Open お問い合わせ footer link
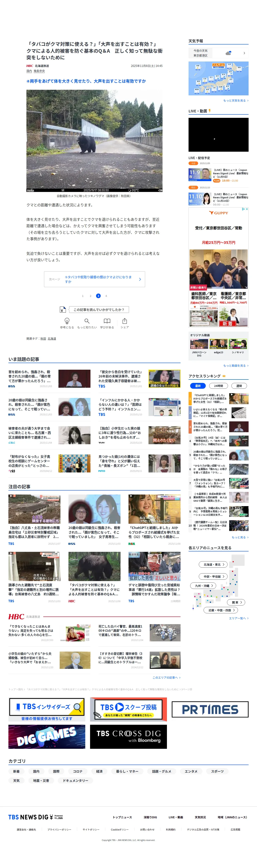Screen dimensions: 257x868 pyautogui.click(x=147, y=830)
